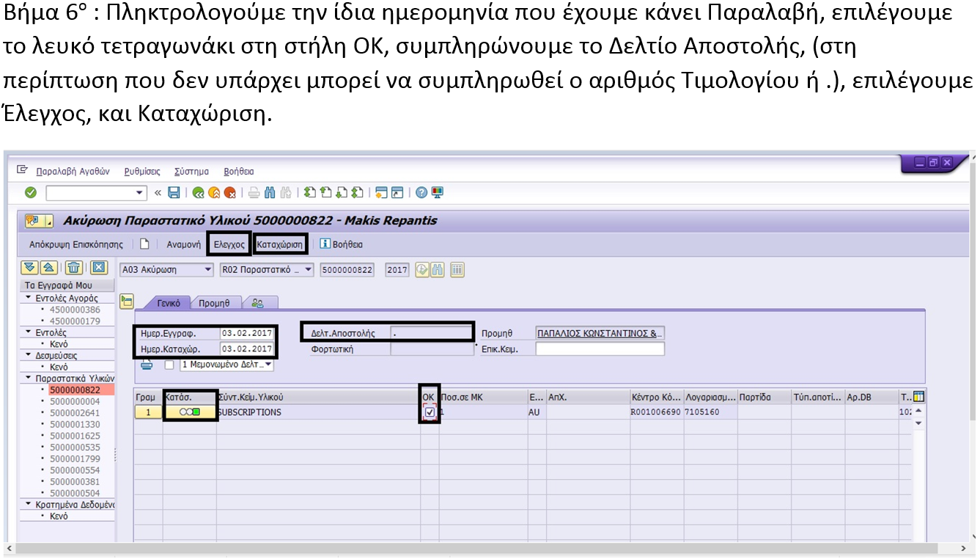Click the Επικ.Κειμ. text field
The height and width of the screenshot is (559, 980).
(600, 349)
